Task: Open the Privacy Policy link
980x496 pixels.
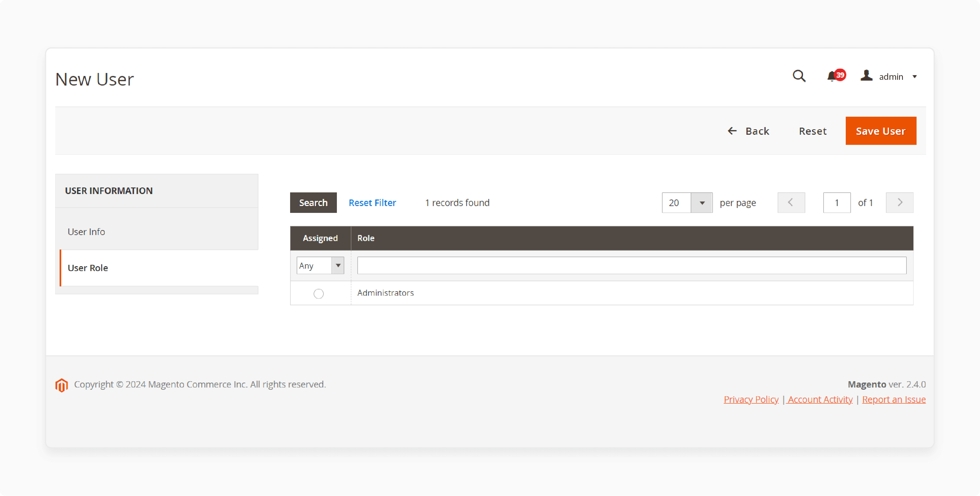Action: (751, 400)
